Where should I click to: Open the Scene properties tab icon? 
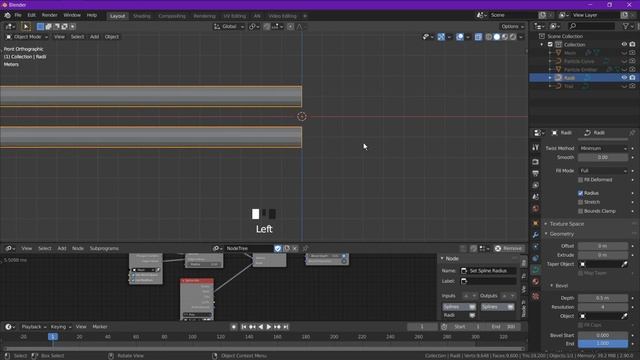point(536,197)
